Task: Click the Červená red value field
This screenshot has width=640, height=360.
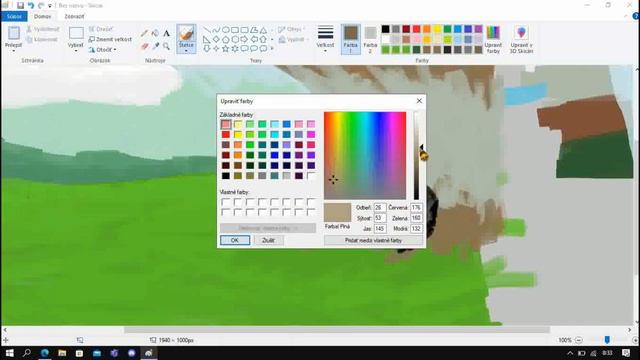Action: [416, 207]
